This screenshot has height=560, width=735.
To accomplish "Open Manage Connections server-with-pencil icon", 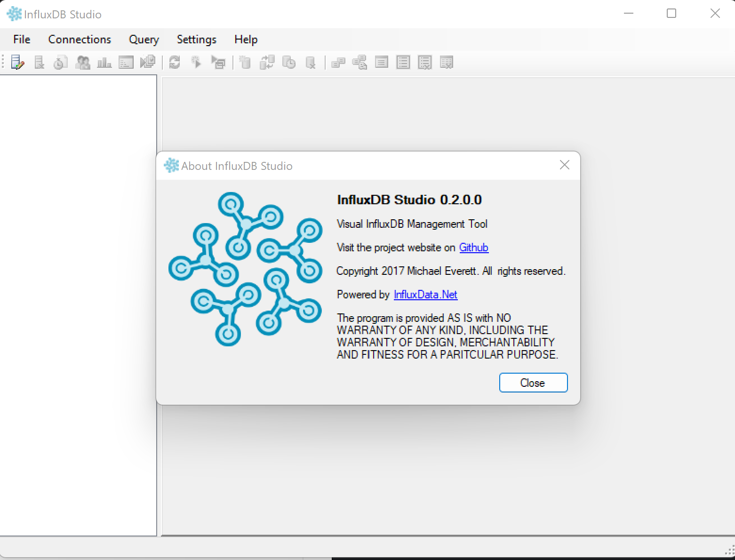I will (x=17, y=62).
